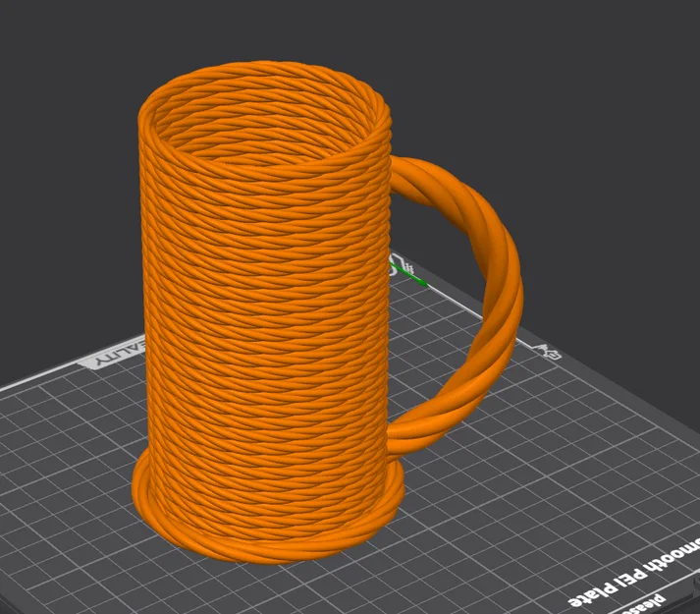Click the 'smooth PEI Plate' bed label
This screenshot has width=700, height=614.
pyautogui.click(x=634, y=573)
